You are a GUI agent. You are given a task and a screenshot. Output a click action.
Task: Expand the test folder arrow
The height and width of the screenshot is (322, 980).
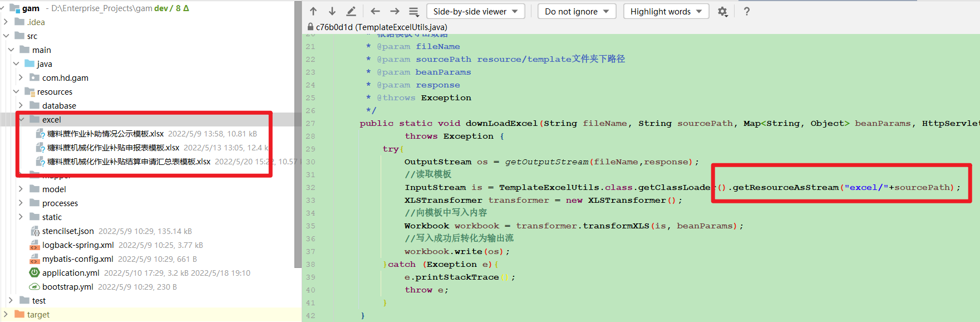tap(11, 300)
